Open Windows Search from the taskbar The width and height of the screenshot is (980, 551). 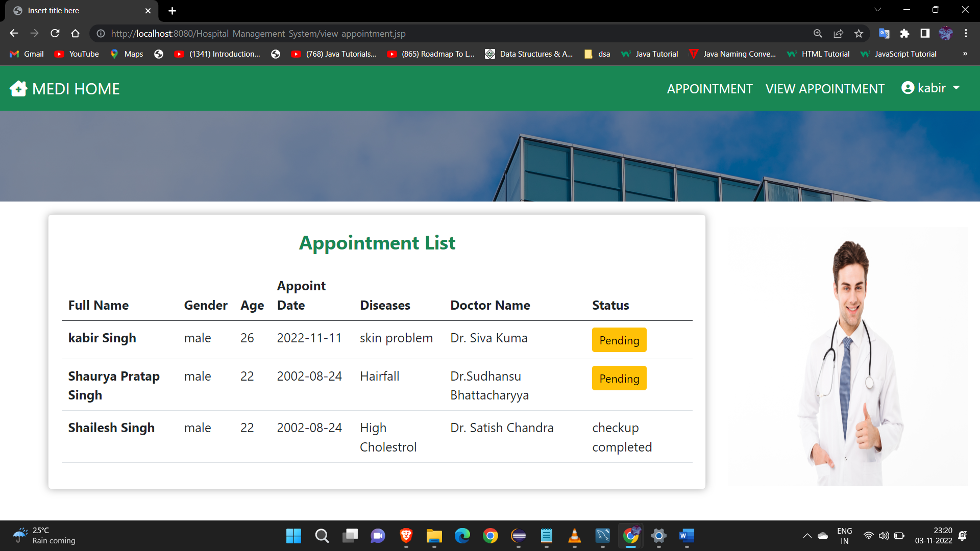(322, 536)
